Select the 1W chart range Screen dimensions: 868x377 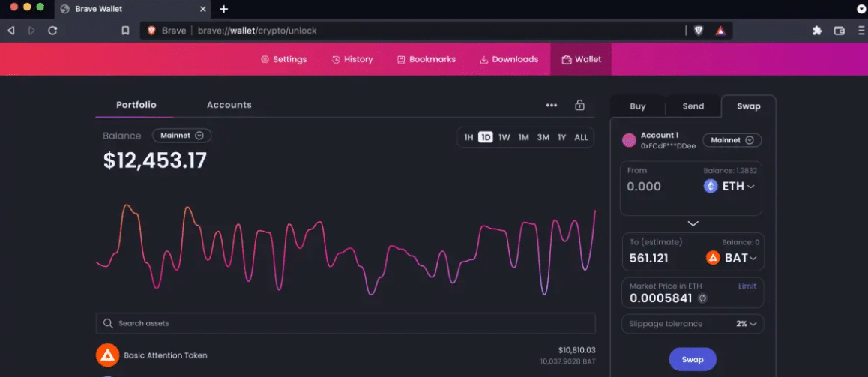504,137
